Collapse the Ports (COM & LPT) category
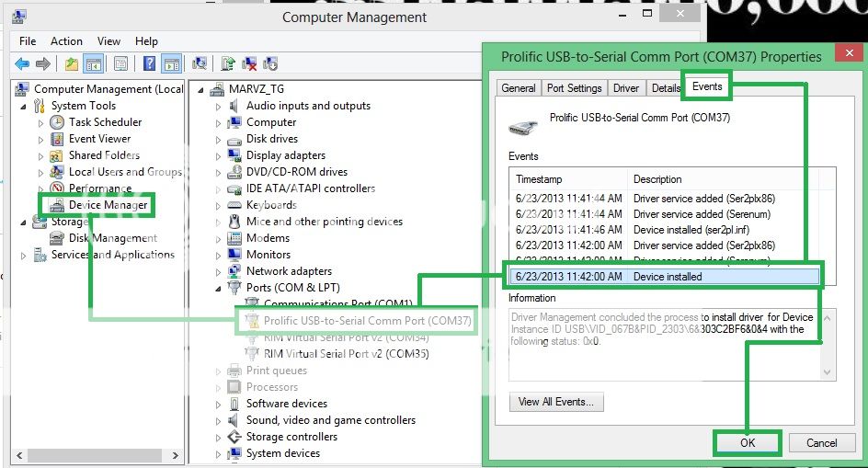 (218, 289)
